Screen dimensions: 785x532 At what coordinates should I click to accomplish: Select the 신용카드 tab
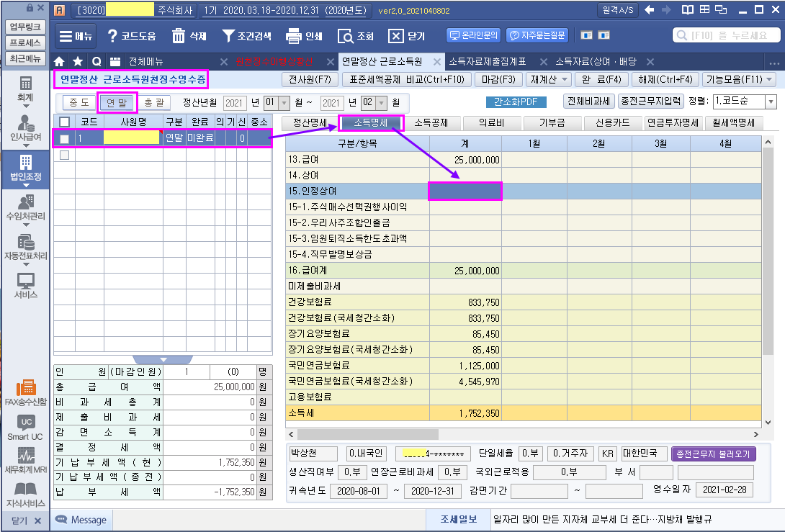point(614,122)
